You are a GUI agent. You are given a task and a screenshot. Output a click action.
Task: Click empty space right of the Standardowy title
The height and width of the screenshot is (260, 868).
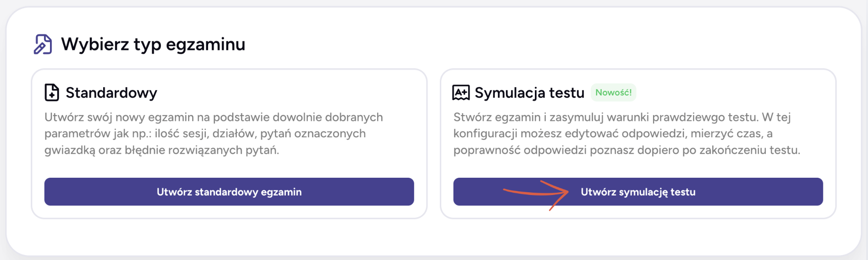click(x=291, y=93)
